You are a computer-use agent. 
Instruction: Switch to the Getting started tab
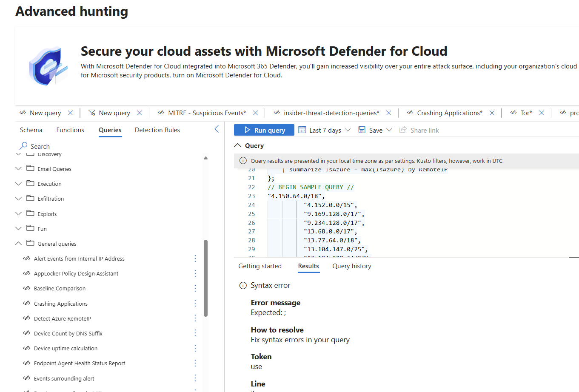click(x=260, y=266)
